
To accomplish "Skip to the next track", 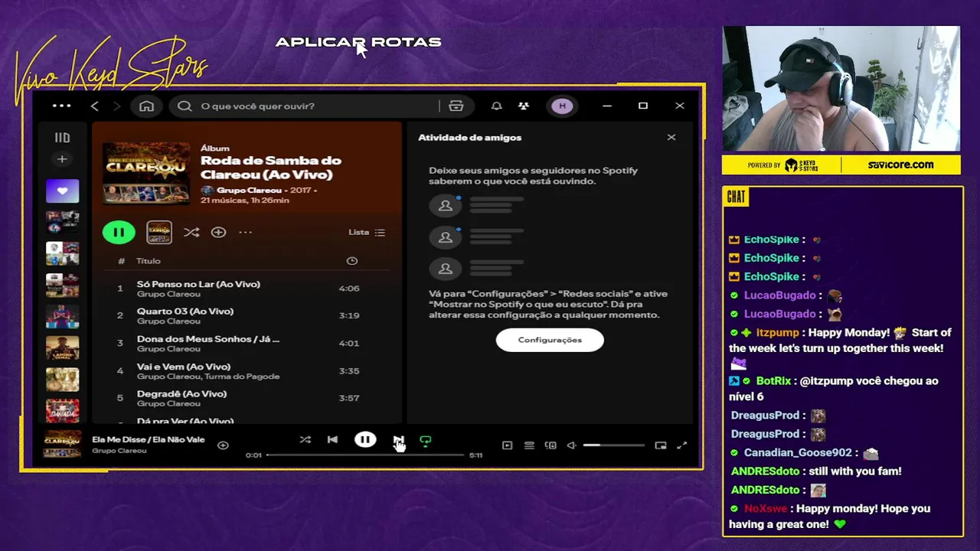I will coord(398,440).
